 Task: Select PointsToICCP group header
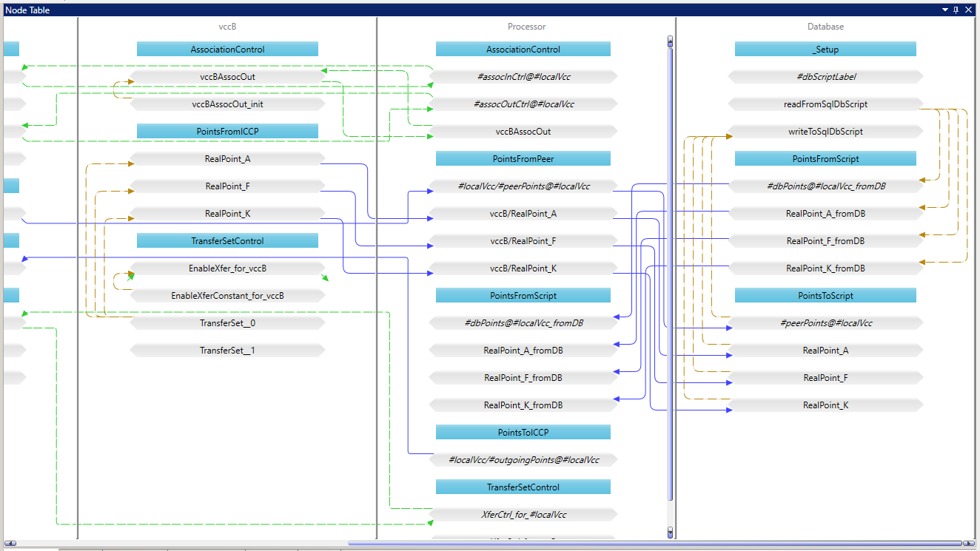523,432
